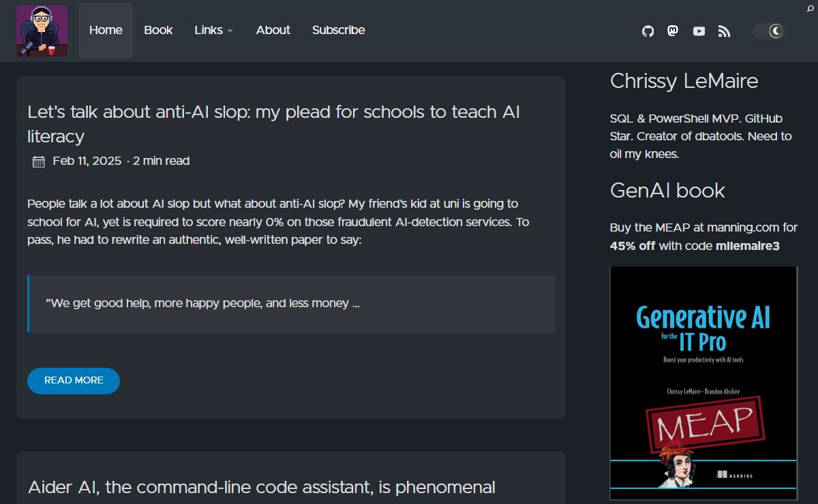Open the Book page

[158, 30]
